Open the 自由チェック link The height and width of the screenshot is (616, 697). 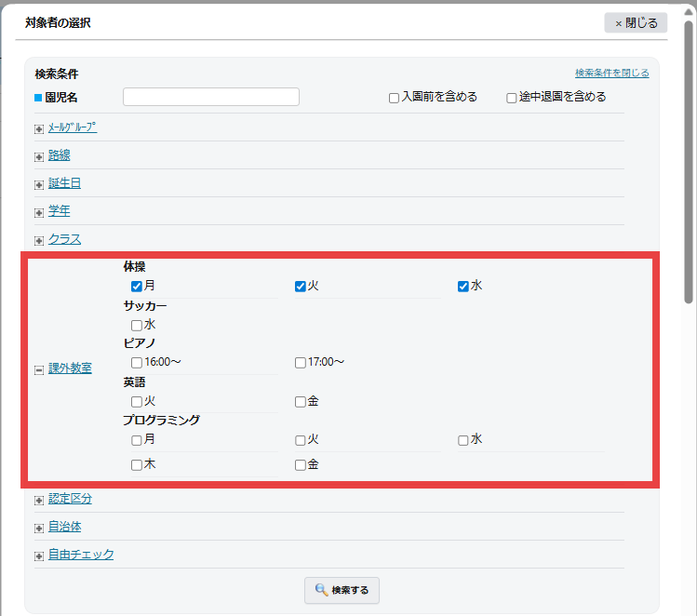(x=81, y=555)
